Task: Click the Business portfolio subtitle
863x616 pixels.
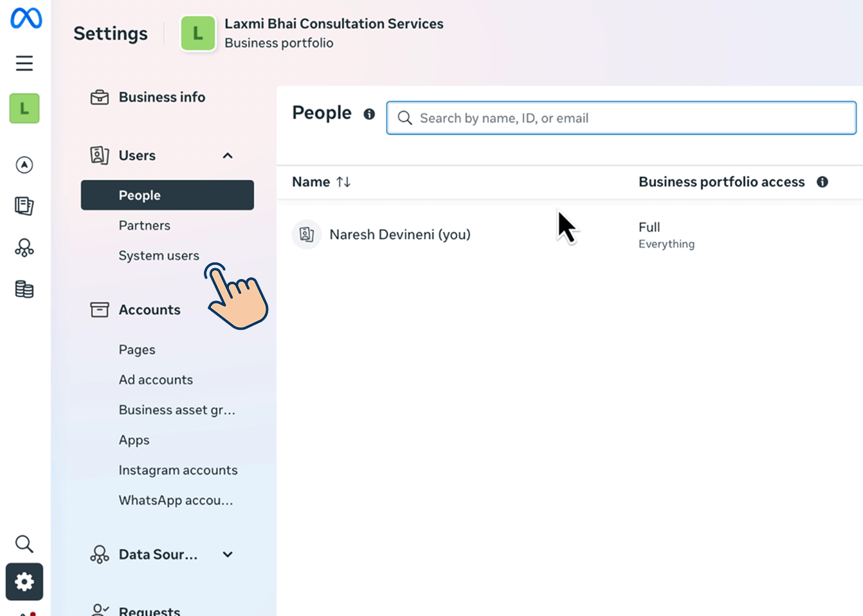Action: (x=278, y=43)
